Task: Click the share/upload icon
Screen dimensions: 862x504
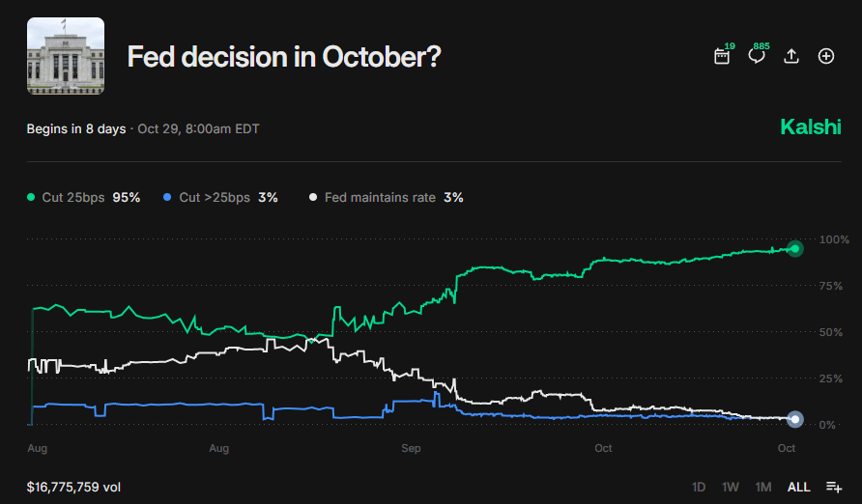Action: click(x=791, y=56)
